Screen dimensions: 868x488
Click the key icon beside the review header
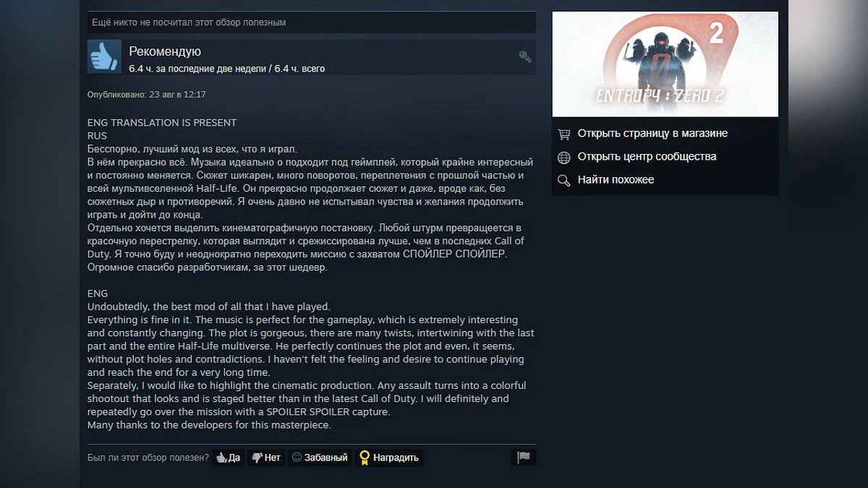coord(525,56)
